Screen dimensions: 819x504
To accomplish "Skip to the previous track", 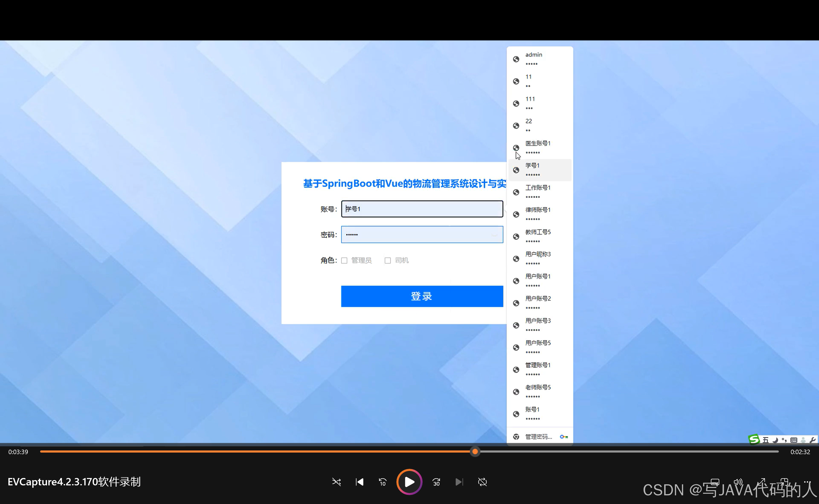I will [359, 482].
